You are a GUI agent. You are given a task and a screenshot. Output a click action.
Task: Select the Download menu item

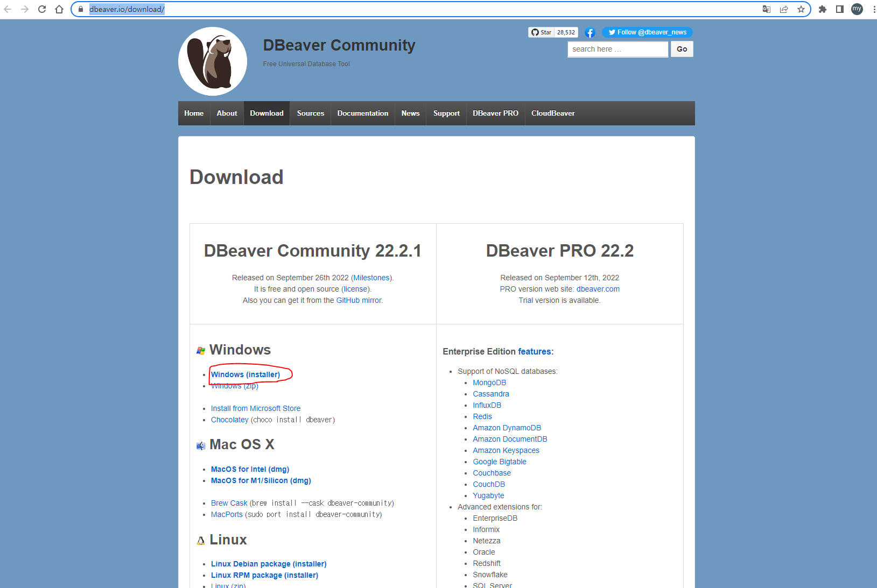point(266,113)
